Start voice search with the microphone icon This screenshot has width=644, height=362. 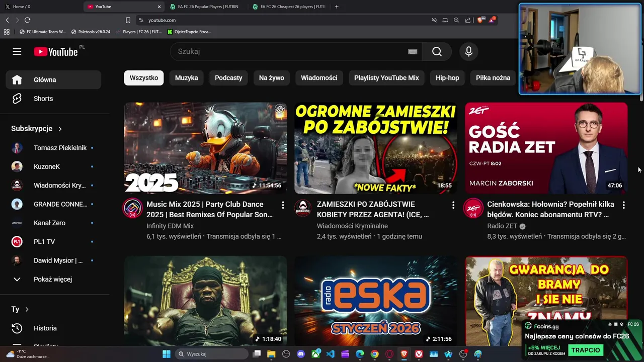click(x=468, y=51)
